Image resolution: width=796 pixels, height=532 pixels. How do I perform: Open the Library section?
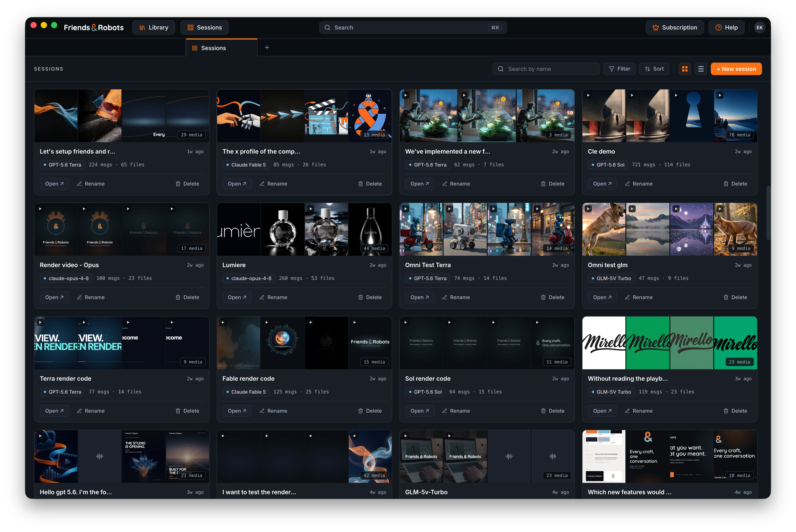(x=154, y=27)
